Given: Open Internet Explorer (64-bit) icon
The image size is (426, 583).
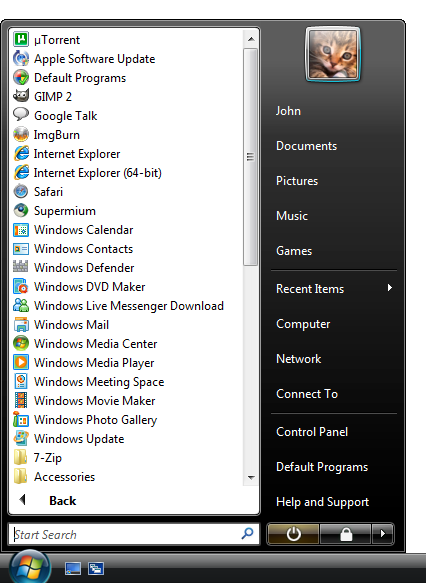Looking at the screenshot, I should click(21, 173).
